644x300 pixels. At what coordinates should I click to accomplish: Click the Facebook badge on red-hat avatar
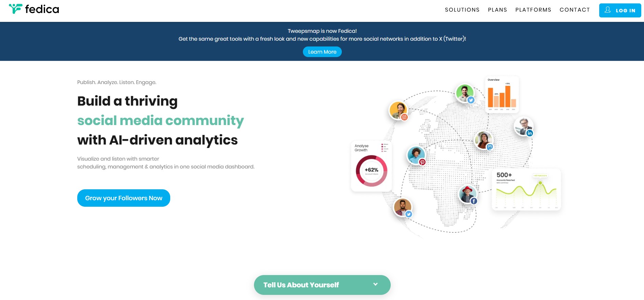coord(474,201)
